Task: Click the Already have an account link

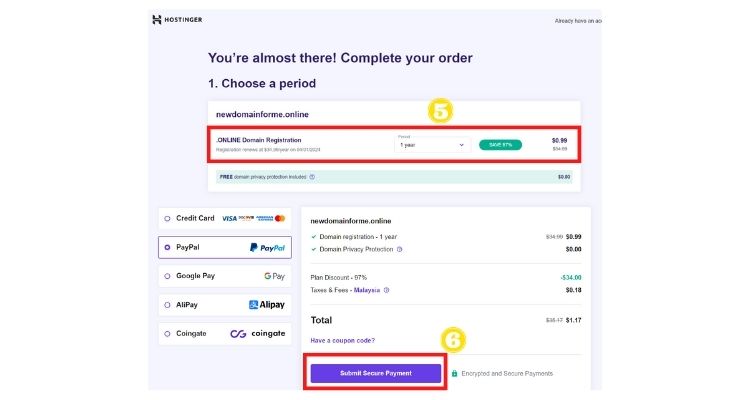Action: pyautogui.click(x=578, y=21)
